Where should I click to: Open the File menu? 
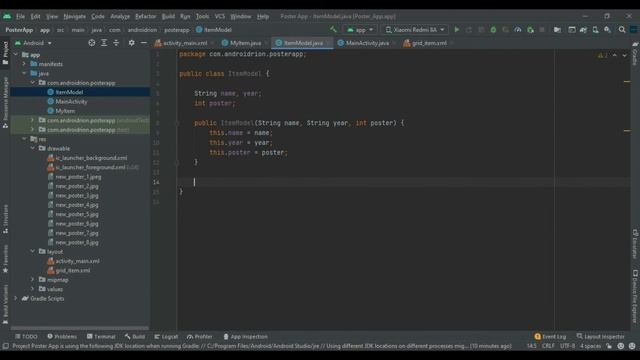point(20,16)
